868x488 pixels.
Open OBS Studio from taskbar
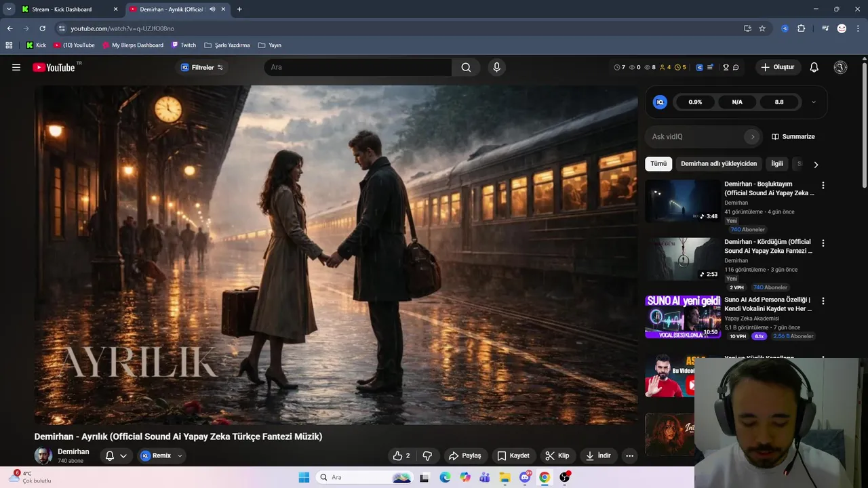pyautogui.click(x=565, y=477)
